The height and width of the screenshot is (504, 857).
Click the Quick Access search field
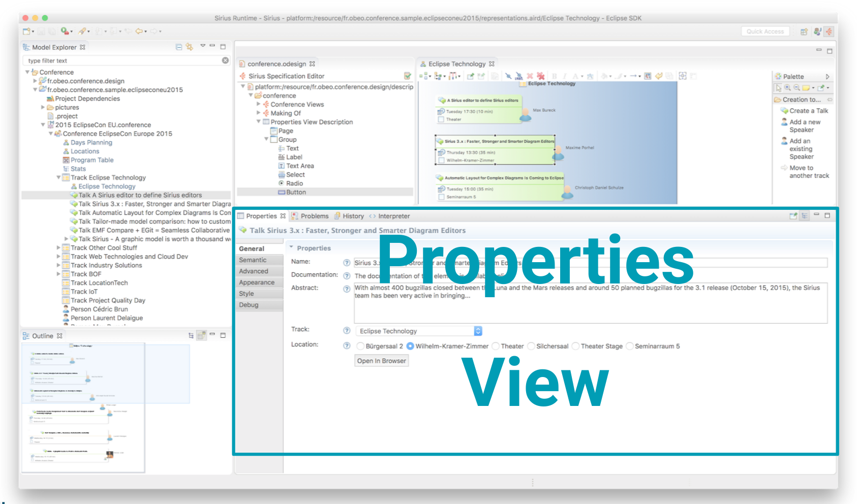coord(765,31)
